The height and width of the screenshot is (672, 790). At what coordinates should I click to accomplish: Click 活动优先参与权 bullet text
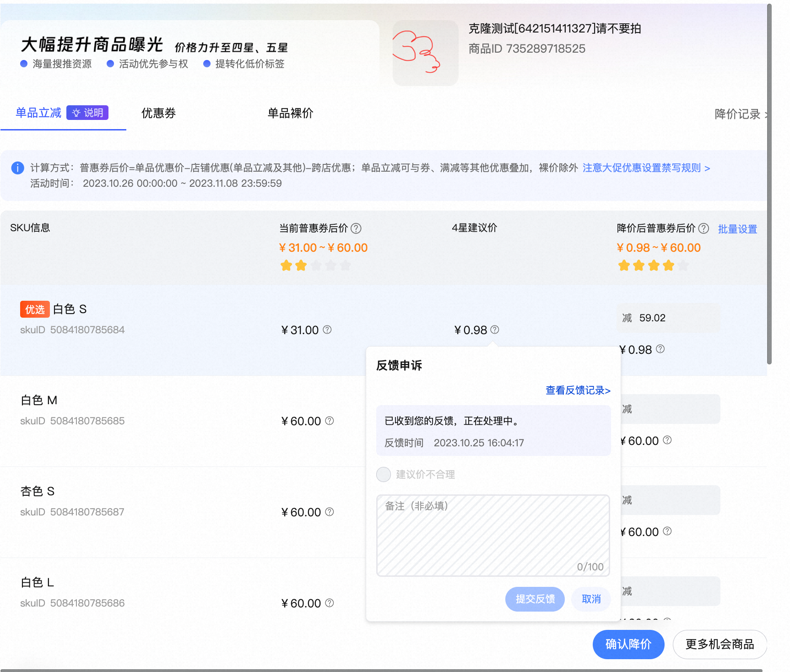[x=154, y=64]
